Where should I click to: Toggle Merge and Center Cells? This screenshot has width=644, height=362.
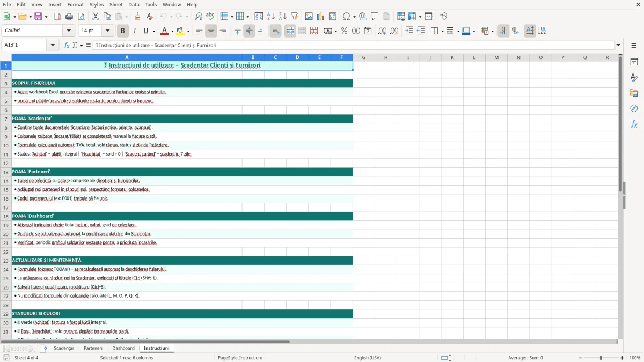tap(290, 31)
